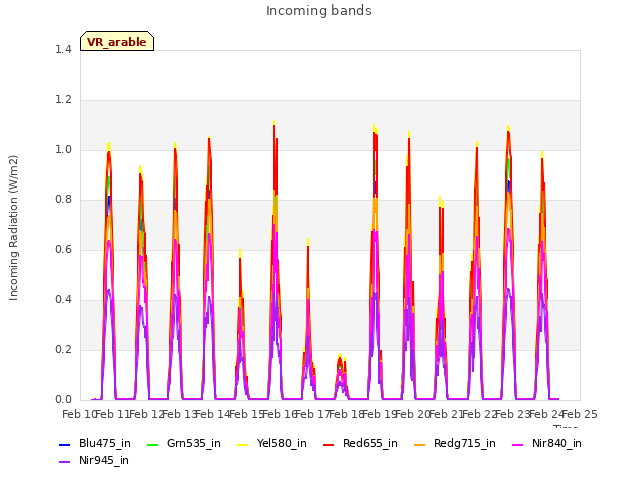Select the Yel580_in legend entry
The height and width of the screenshot is (480, 640).
point(272,443)
